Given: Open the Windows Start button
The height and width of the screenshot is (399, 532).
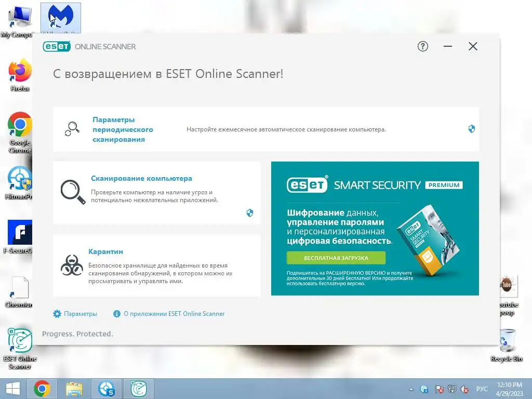Looking at the screenshot, I should tap(13, 389).
